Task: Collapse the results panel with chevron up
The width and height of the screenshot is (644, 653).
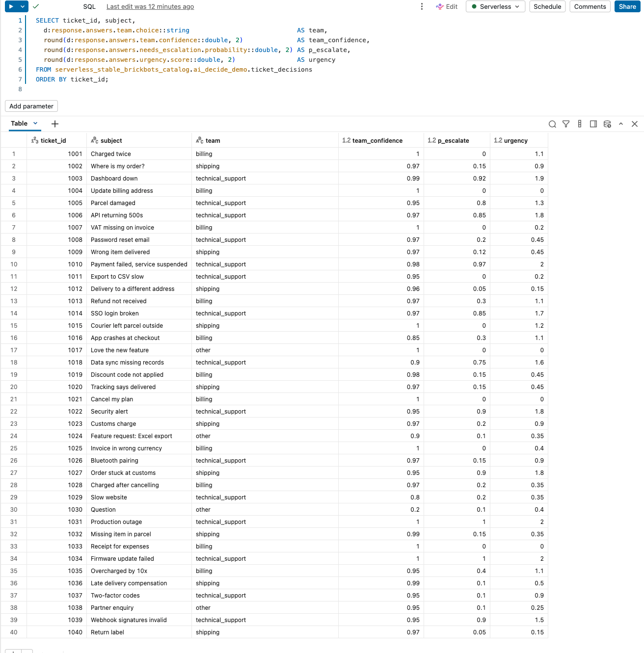Action: tap(621, 124)
